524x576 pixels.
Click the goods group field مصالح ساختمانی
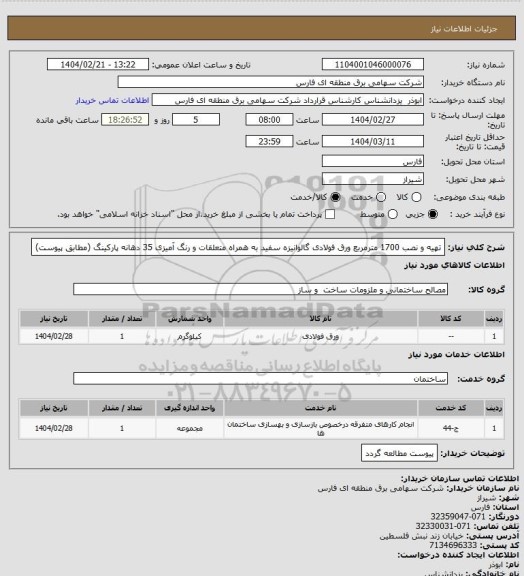coord(261,289)
